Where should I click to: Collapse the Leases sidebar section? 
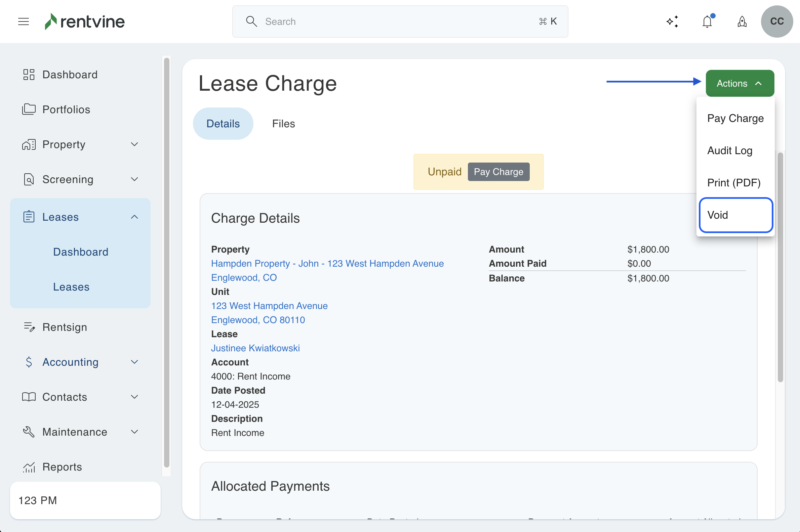pos(134,217)
